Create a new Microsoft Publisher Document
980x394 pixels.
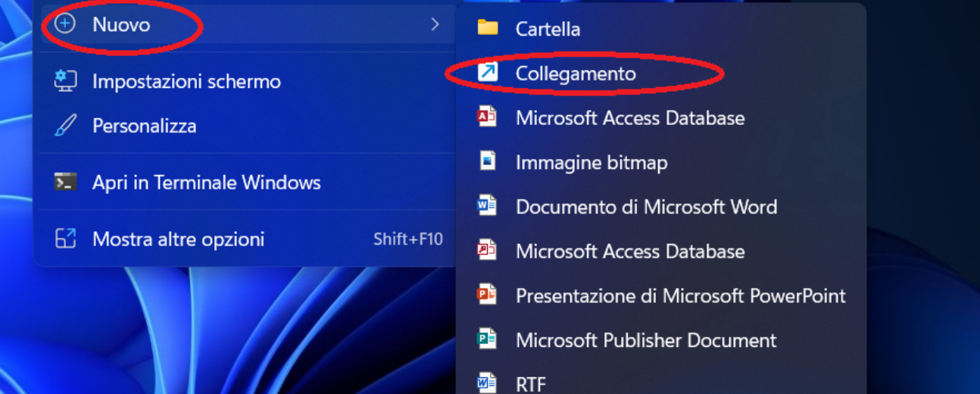pos(645,340)
